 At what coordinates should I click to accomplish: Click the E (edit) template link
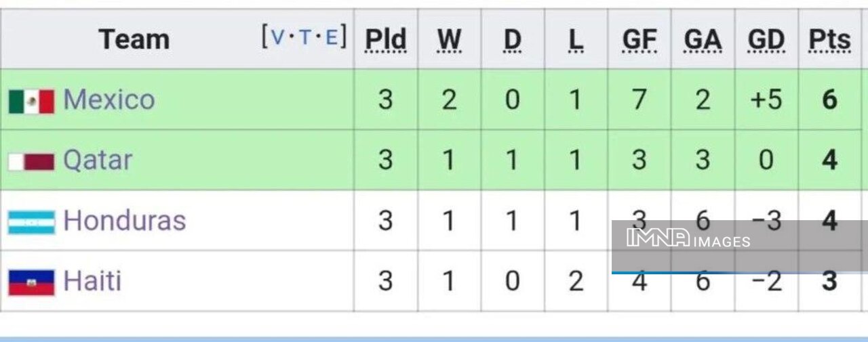(x=331, y=37)
